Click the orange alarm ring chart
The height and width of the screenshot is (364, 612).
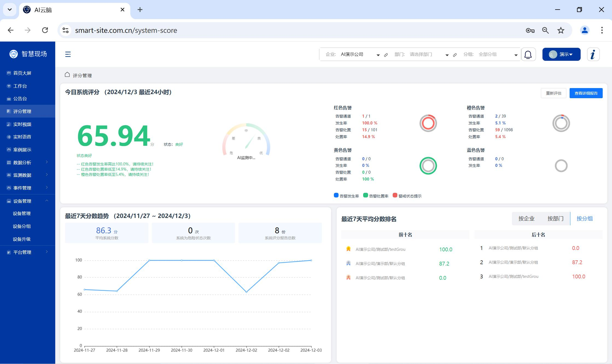click(x=561, y=123)
